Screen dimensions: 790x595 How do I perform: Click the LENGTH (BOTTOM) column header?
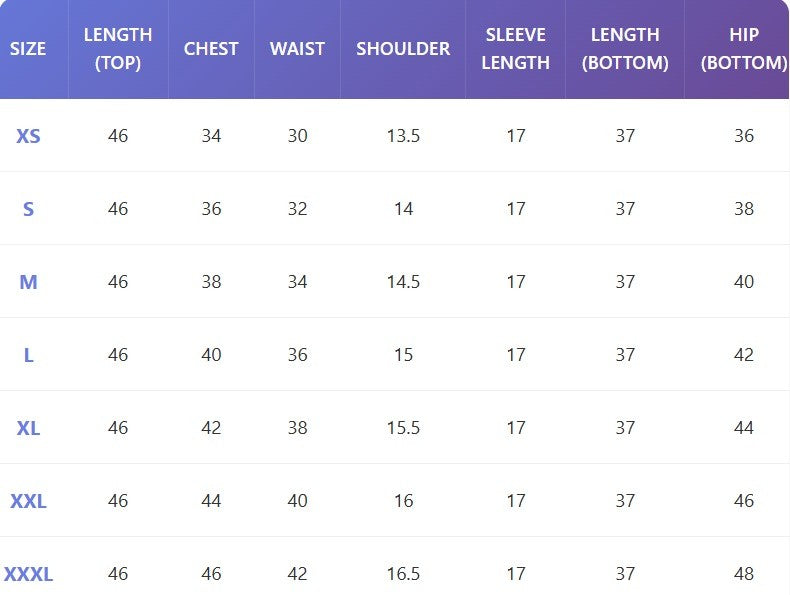tap(625, 48)
